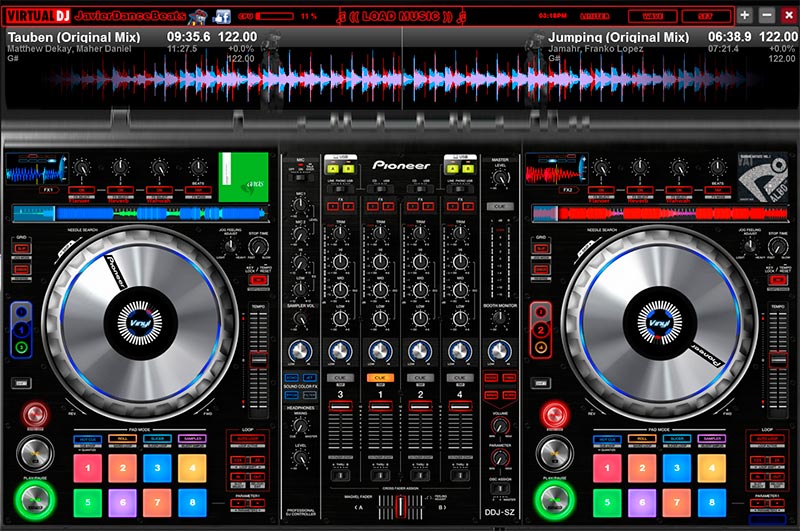This screenshot has width=800, height=531.
Task: Click the right deck red Sync button
Action: click(555, 414)
